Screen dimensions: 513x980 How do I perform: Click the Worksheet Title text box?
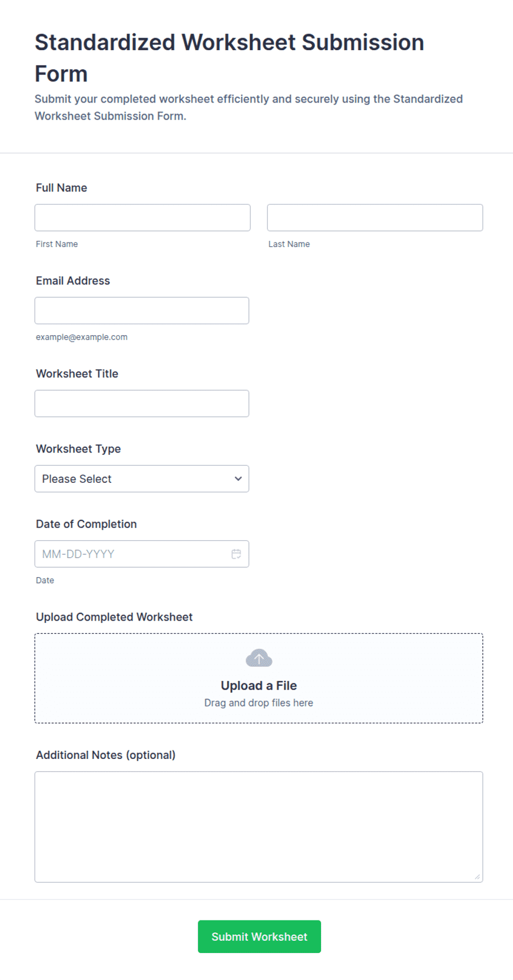click(142, 403)
